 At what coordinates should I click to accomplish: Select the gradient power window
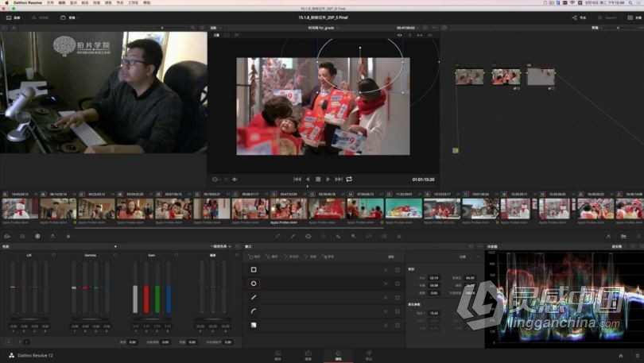[254, 325]
